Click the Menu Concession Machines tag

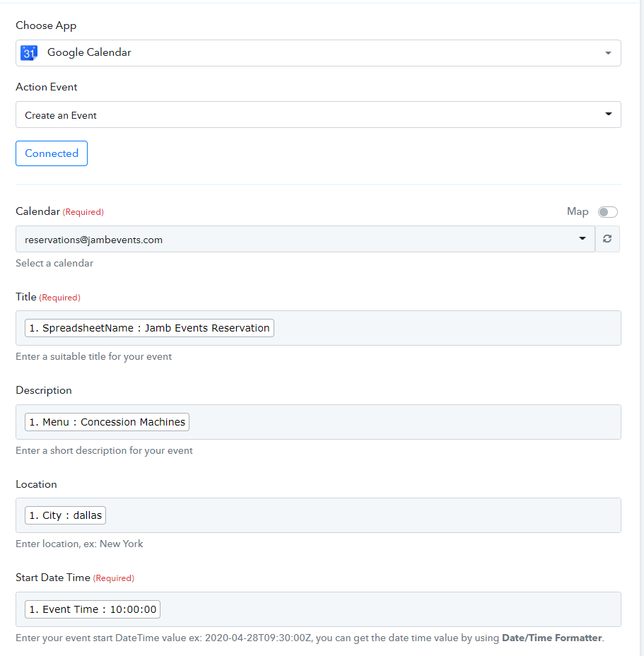click(x=107, y=422)
